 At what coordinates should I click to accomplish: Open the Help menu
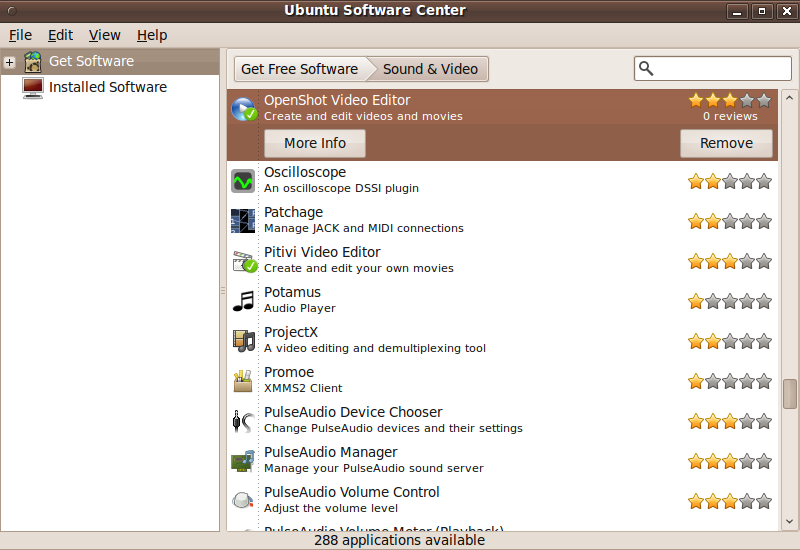[152, 35]
